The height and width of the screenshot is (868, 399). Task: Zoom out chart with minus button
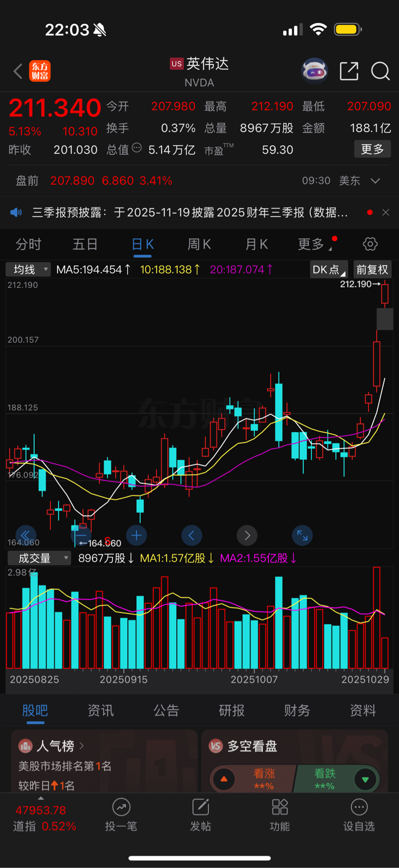point(81,535)
